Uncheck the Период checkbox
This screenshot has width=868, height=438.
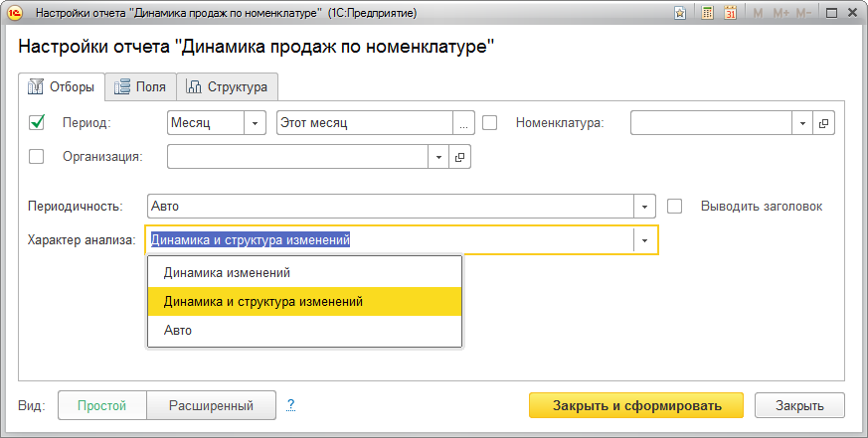coord(38,123)
